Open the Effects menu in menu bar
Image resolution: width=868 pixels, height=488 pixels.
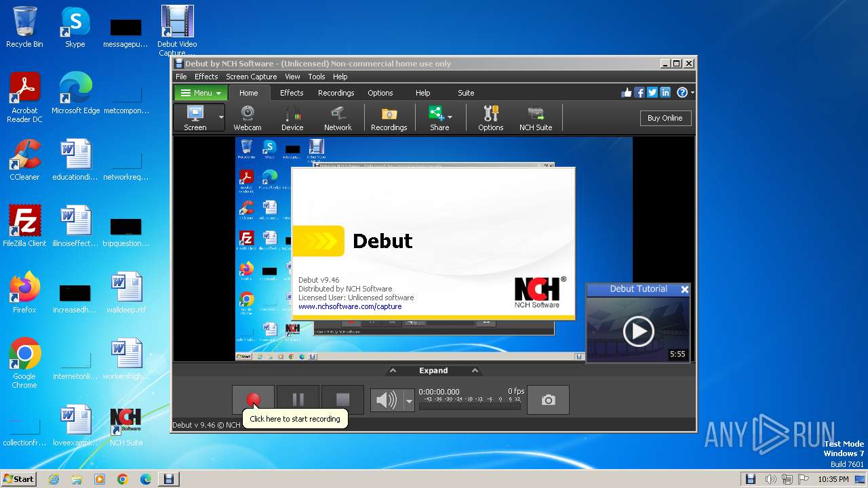tap(206, 77)
